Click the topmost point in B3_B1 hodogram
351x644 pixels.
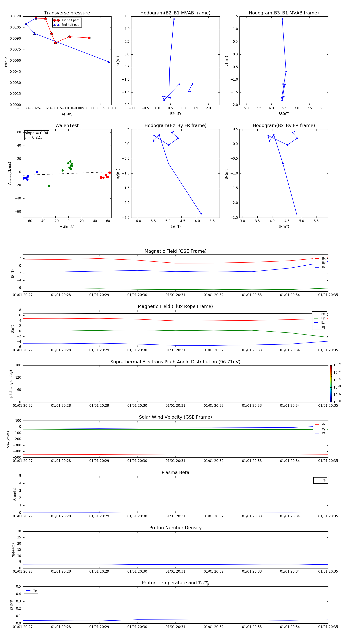pyautogui.click(x=282, y=19)
